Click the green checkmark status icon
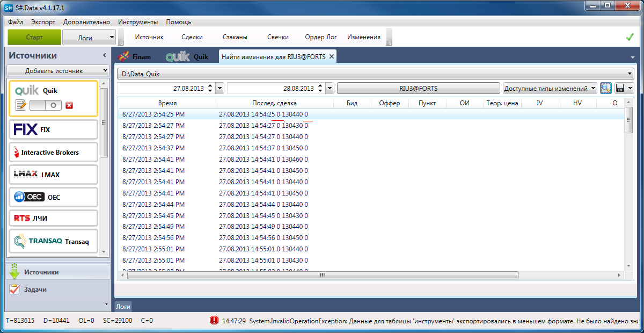Viewport: 644px width, 333px height. pyautogui.click(x=630, y=37)
